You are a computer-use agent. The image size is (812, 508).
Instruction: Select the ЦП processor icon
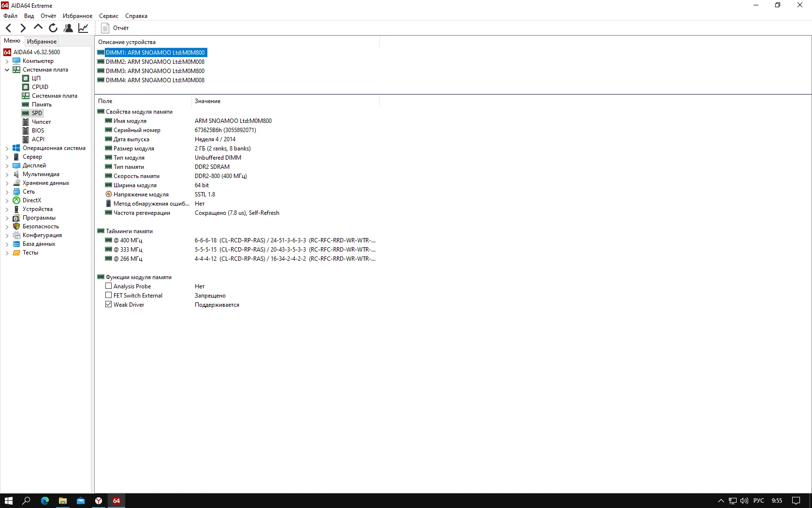pyautogui.click(x=26, y=78)
